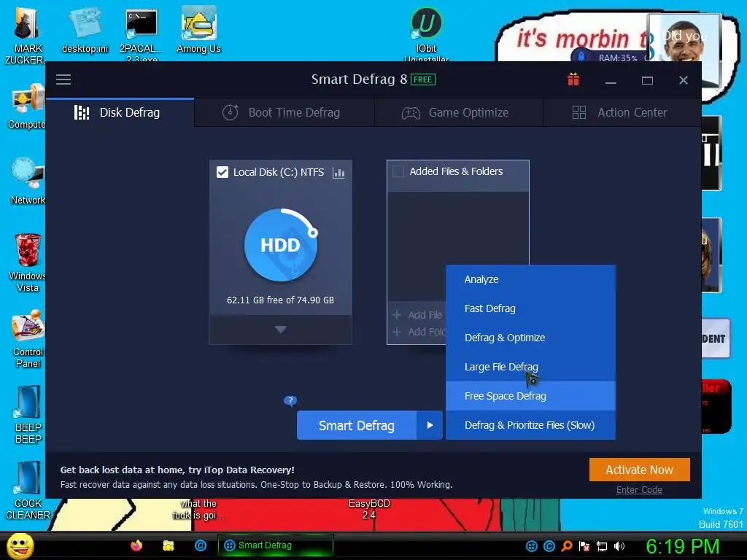
Task: Select Free Space Defrag menu entry
Action: (531, 396)
